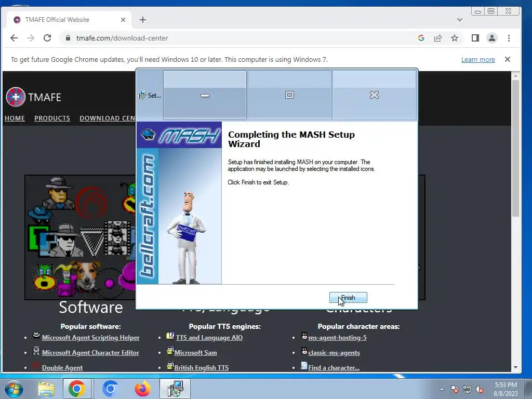Screen dimensions: 532x399
Task: Click the address bar with tmafe.com/download-center
Action: (237, 38)
